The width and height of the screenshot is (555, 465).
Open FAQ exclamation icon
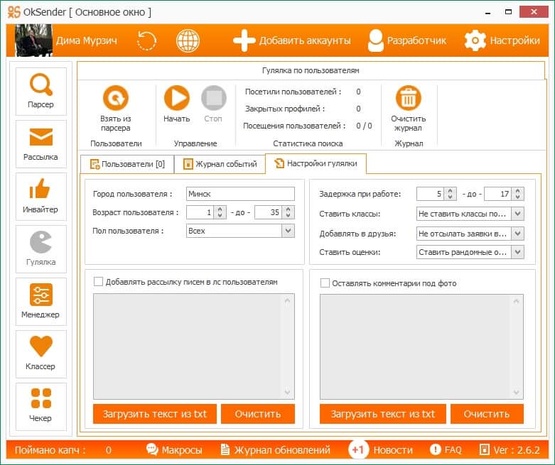[x=435, y=450]
